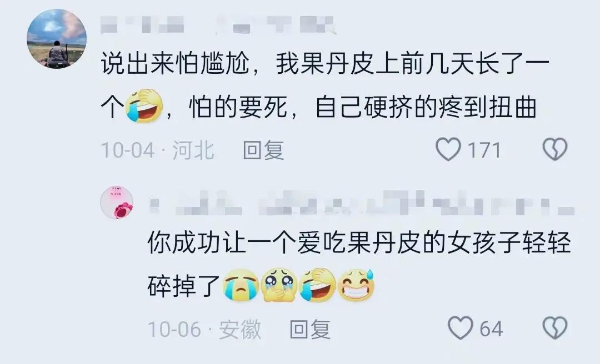Click the 10-04 · 河北 timestamp
Image resolution: width=600 pixels, height=364 pixels.
(157, 149)
